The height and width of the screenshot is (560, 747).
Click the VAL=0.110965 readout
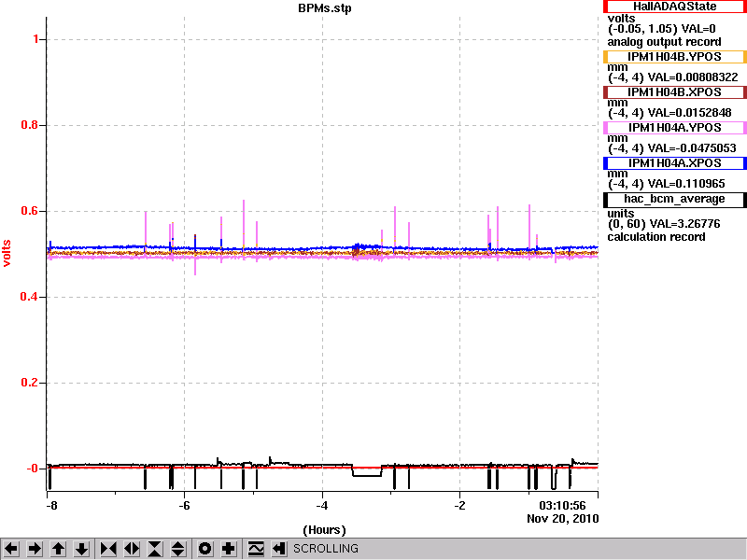click(x=686, y=184)
